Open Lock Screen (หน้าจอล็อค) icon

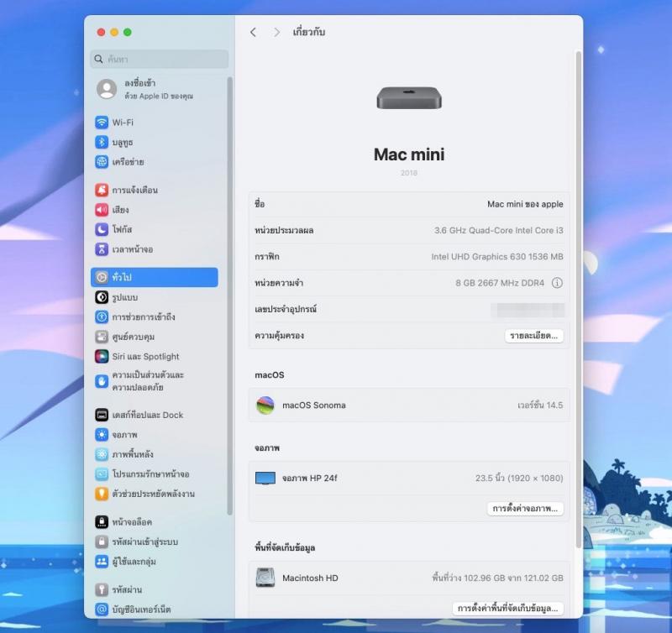(102, 522)
